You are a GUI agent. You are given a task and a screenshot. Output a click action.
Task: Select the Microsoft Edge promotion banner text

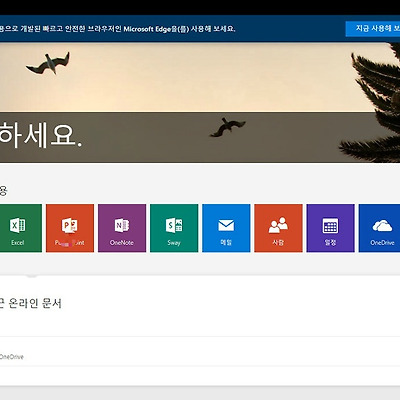(117, 29)
